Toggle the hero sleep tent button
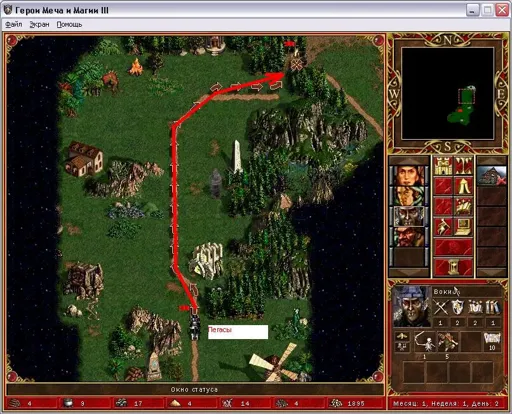Viewport: 512px width, 414px height. click(x=463, y=186)
